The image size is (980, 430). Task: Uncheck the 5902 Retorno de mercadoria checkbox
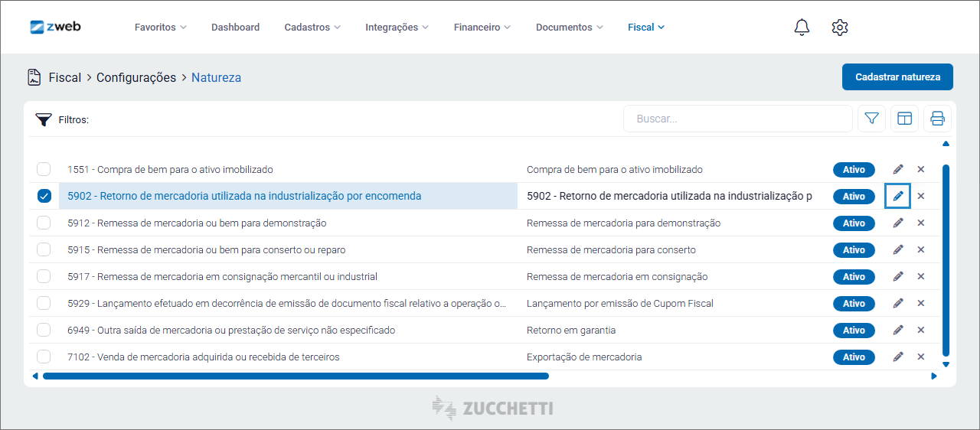[x=44, y=196]
